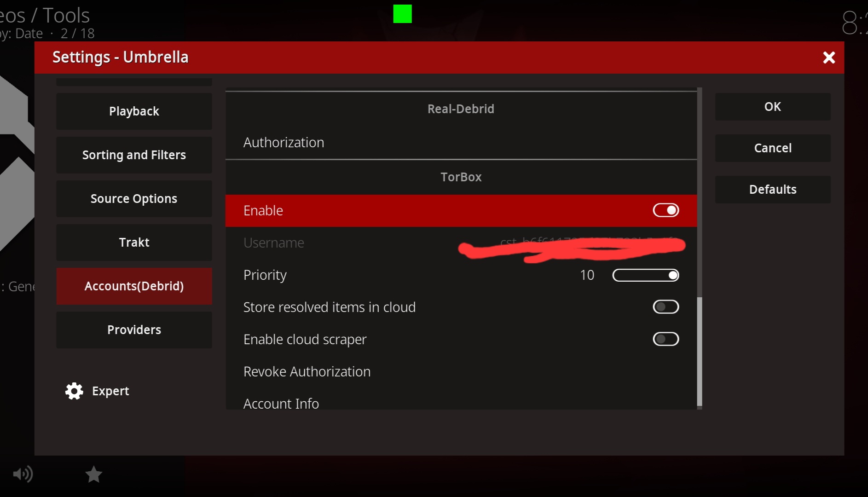868x497 pixels.
Task: Open the Trakt settings category
Action: 134,243
